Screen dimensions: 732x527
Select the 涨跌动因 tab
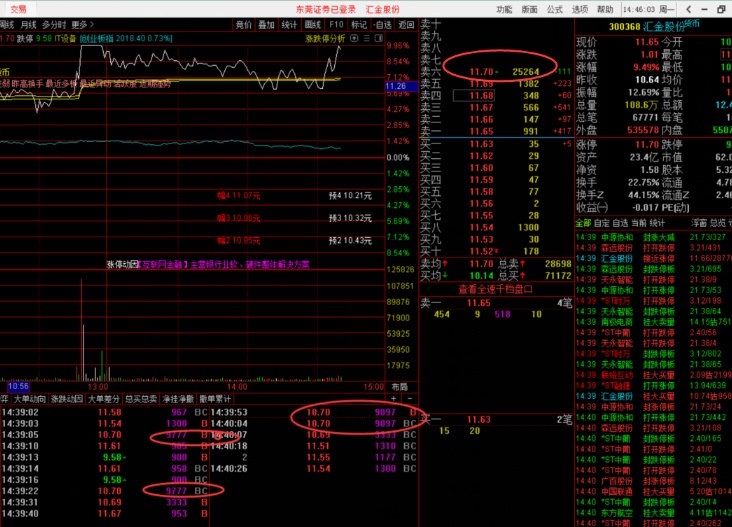pyautogui.click(x=67, y=399)
